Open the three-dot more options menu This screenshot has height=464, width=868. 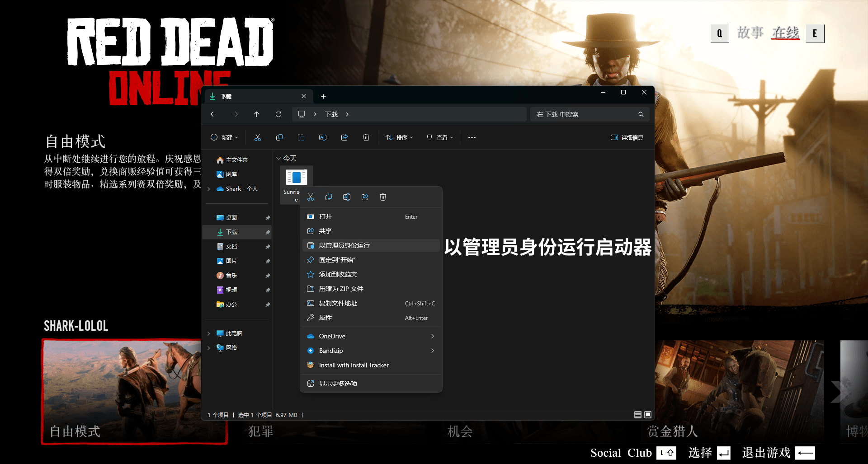472,137
